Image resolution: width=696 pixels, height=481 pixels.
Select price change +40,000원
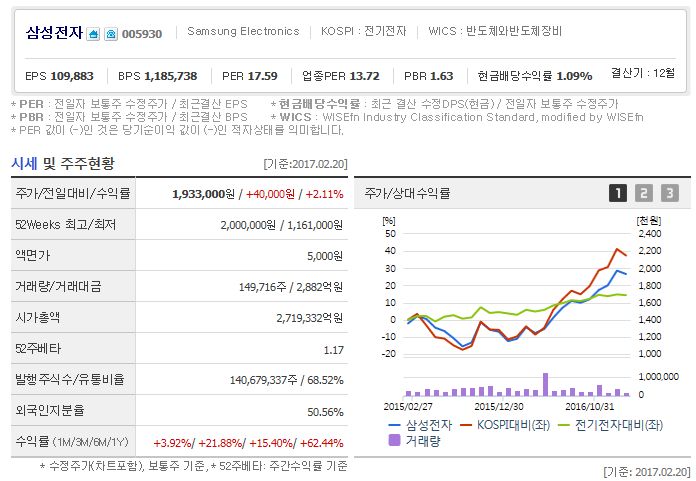[270, 194]
